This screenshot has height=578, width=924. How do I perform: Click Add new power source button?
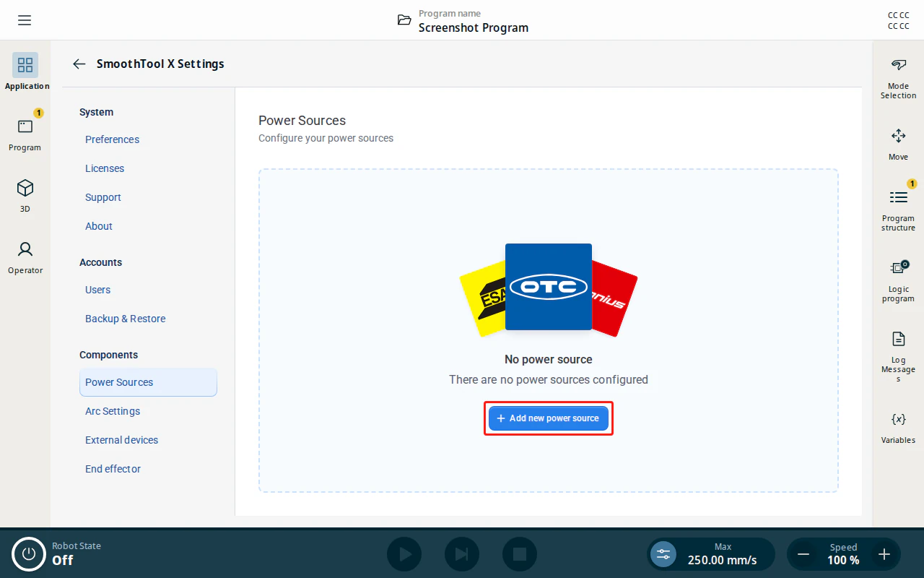tap(549, 418)
